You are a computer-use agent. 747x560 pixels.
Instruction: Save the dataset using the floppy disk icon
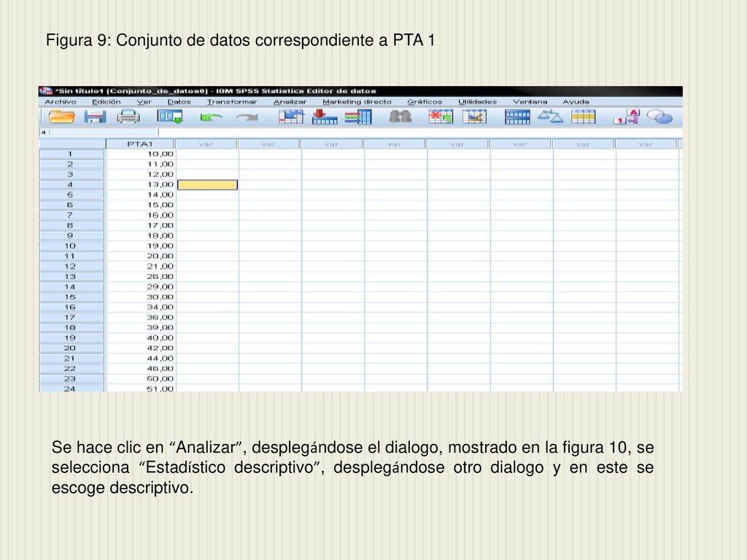coord(96,117)
